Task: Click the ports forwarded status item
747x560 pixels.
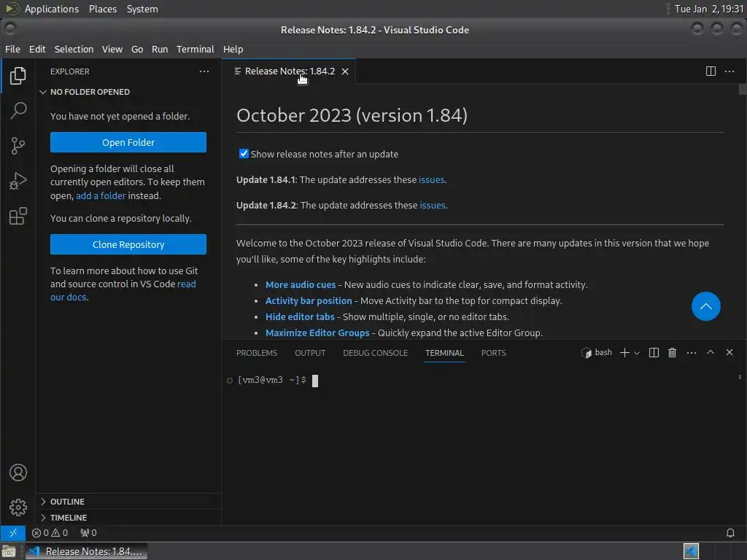Action: point(88,532)
